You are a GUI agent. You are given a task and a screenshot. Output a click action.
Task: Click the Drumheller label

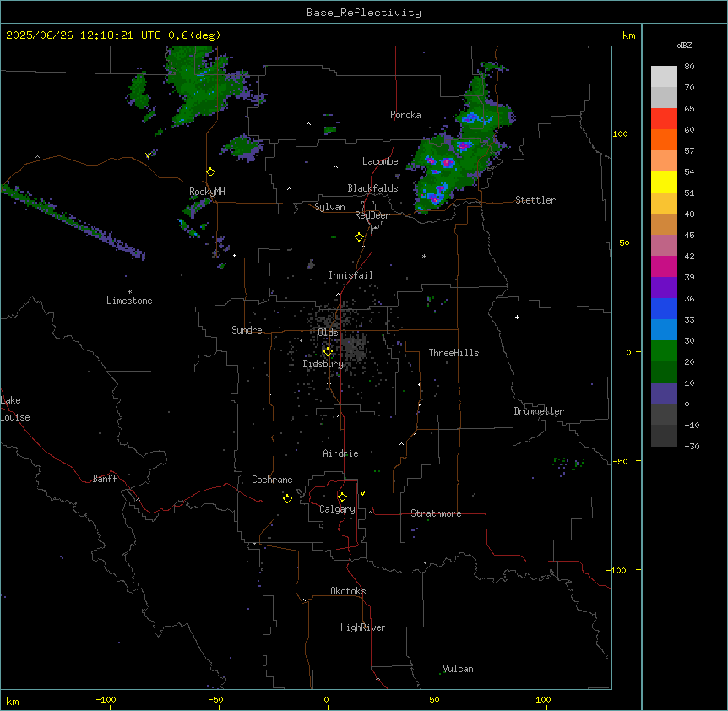(539, 411)
